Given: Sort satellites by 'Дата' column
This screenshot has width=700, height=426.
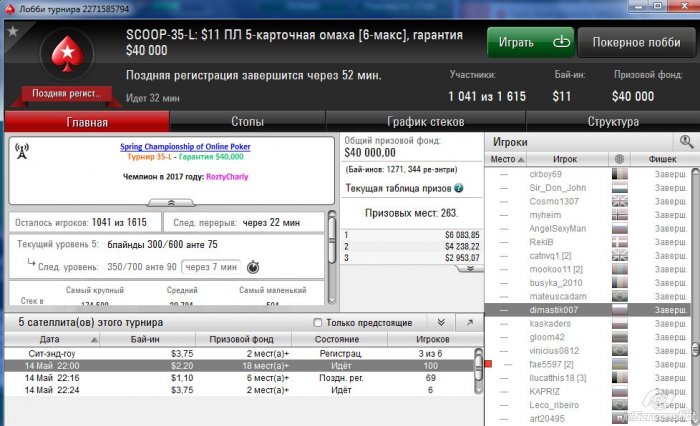Looking at the screenshot, I should coord(52,339).
